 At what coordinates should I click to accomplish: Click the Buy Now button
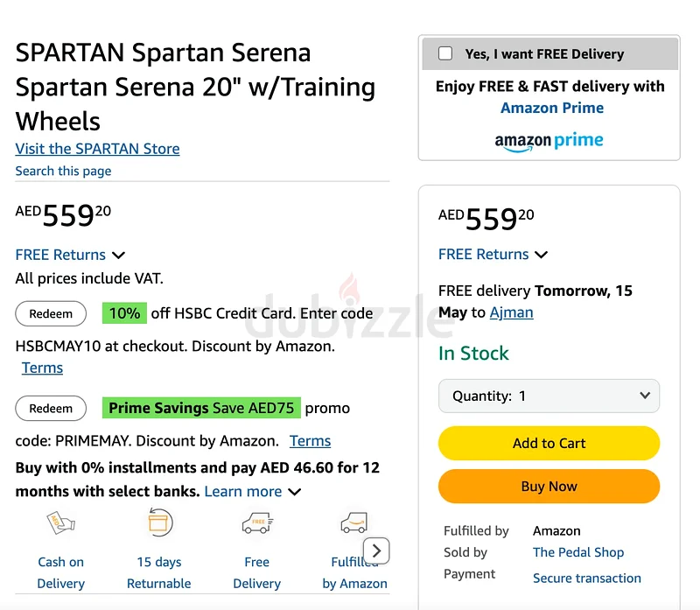click(x=549, y=487)
